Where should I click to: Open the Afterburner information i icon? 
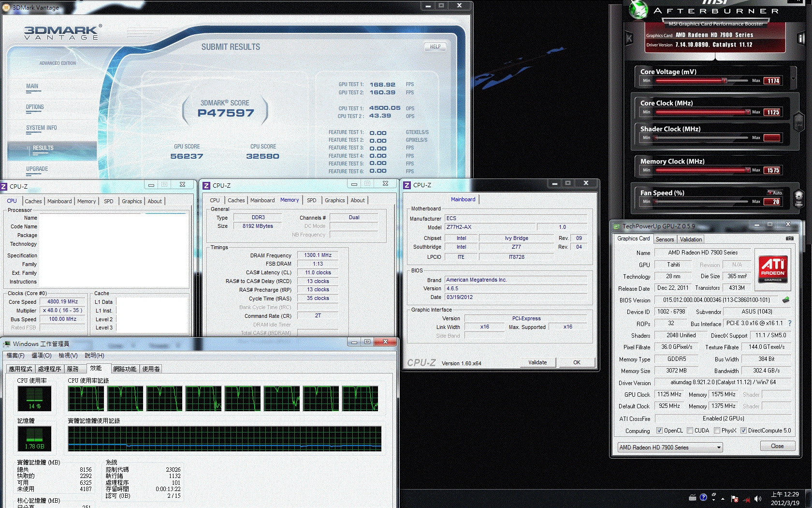click(x=801, y=38)
